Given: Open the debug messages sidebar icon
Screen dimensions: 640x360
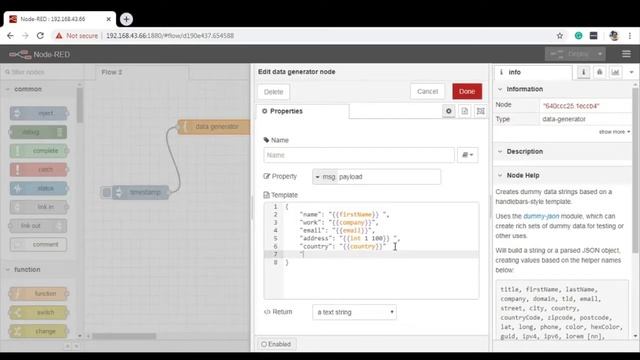Looking at the screenshot, I should 599,72.
